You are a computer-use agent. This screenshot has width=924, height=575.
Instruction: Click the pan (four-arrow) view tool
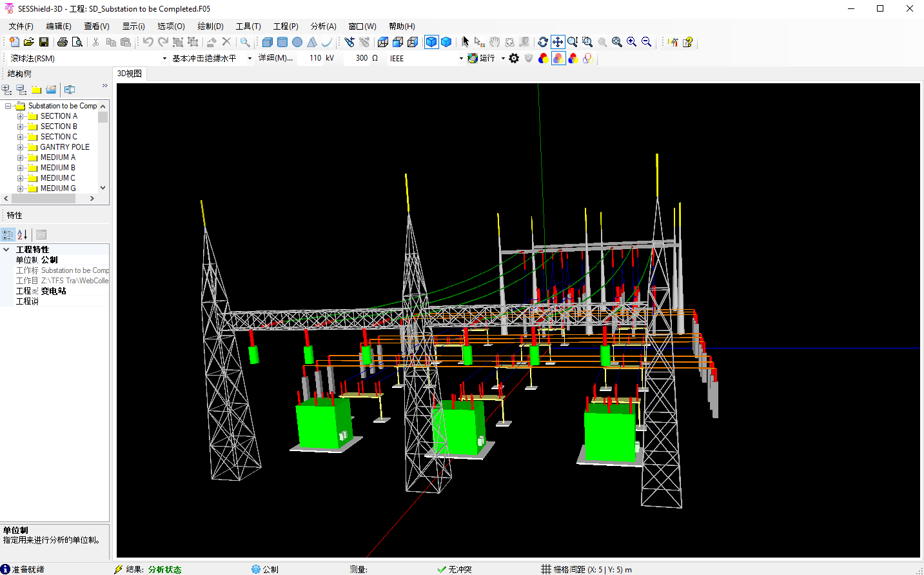click(558, 42)
